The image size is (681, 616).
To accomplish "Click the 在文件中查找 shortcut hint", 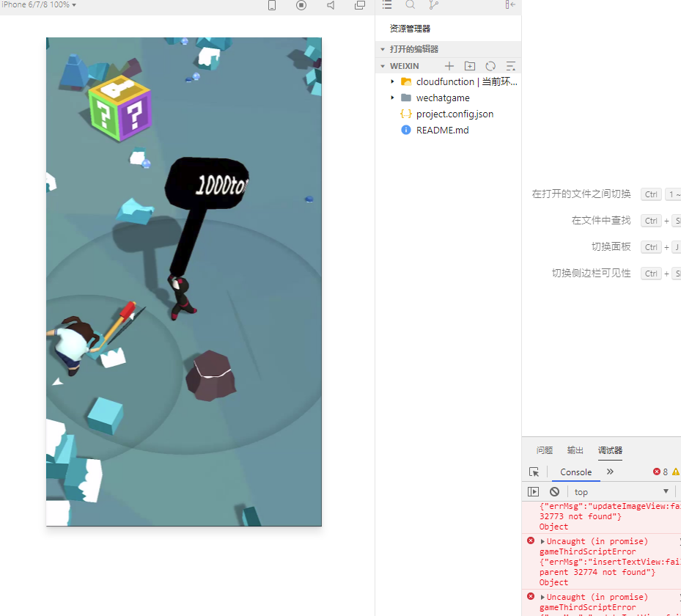I will point(600,221).
